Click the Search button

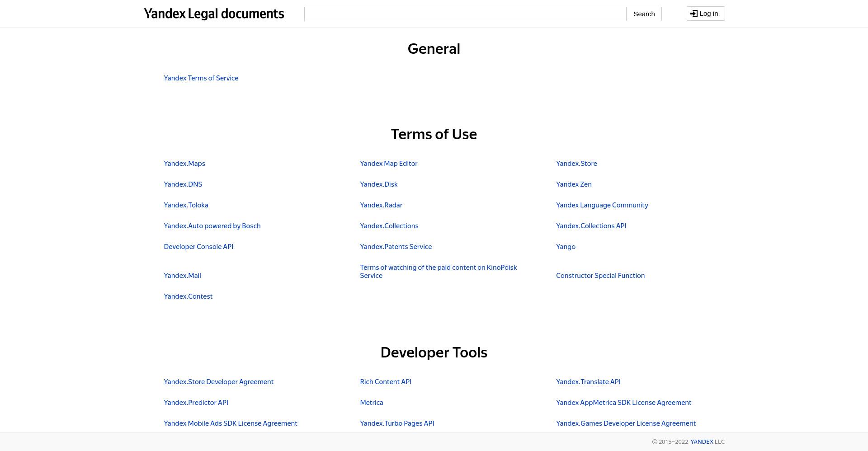[x=644, y=14]
